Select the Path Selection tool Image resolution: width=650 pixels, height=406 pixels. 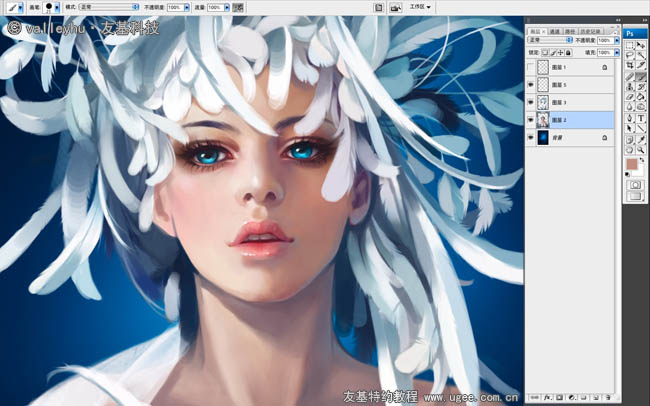[x=629, y=128]
